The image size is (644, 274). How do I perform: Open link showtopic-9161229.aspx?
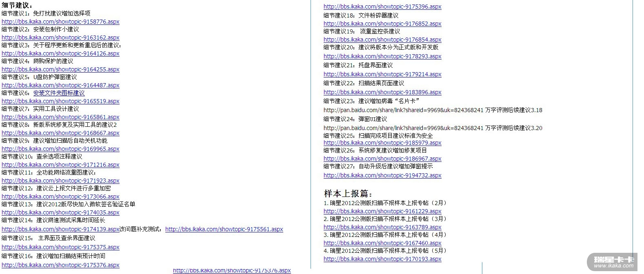coord(382,211)
